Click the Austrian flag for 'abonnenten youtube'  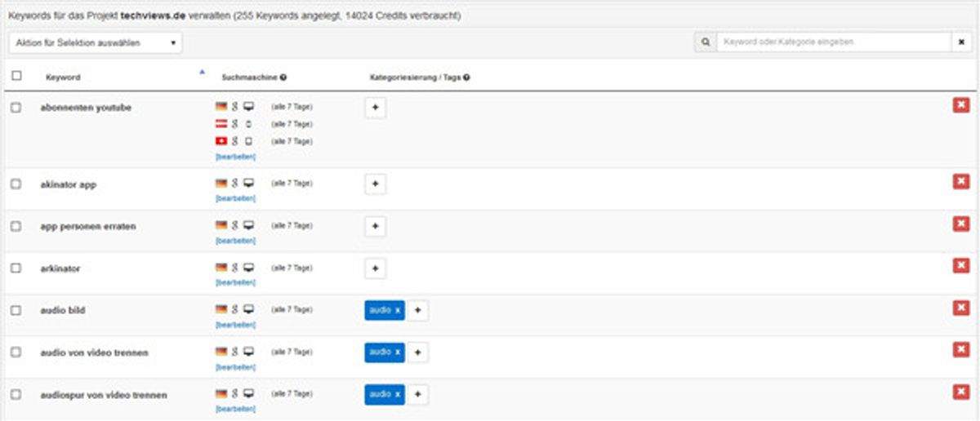(220, 124)
